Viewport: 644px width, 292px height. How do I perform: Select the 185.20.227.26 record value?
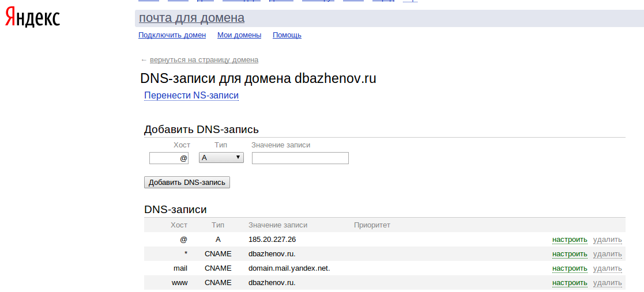coord(272,240)
